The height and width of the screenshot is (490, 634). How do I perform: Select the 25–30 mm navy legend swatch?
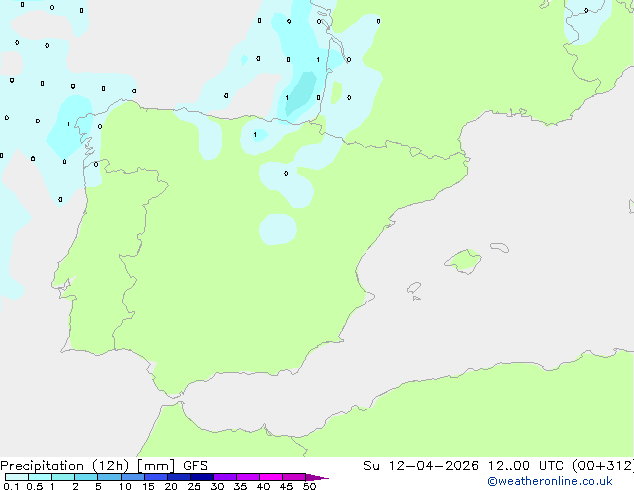202,477
